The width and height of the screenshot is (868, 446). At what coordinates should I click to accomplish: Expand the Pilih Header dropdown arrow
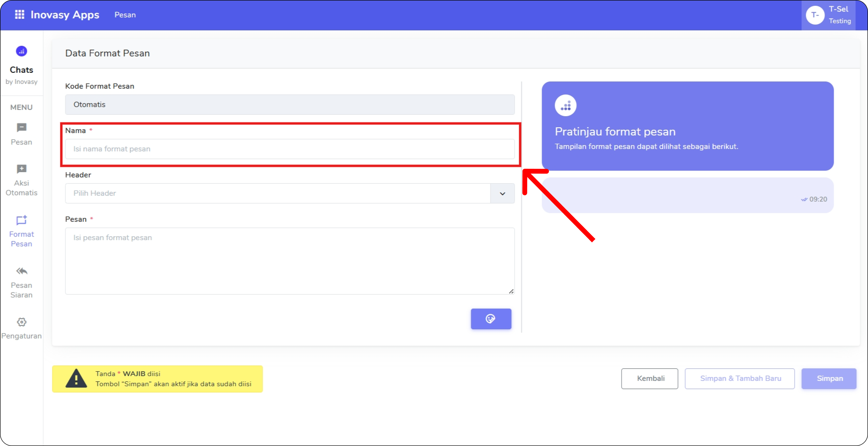502,194
